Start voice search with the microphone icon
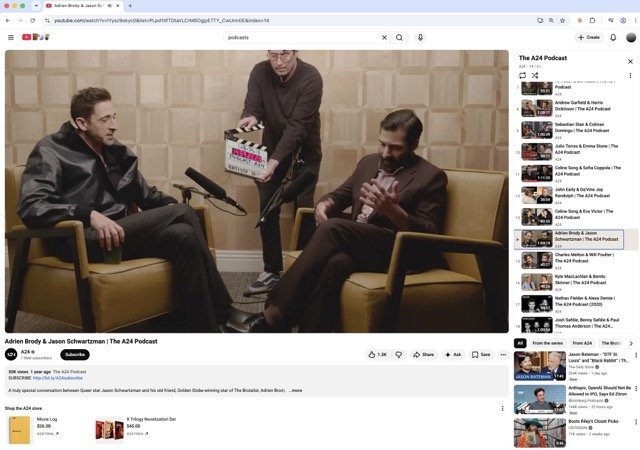The image size is (640, 450). [x=420, y=38]
